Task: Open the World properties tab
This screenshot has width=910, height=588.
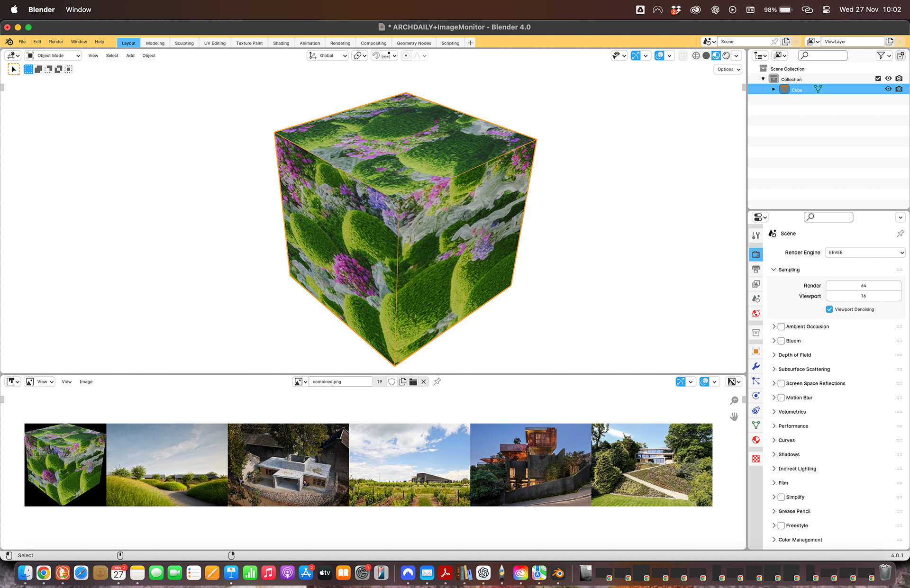Action: [x=756, y=314]
